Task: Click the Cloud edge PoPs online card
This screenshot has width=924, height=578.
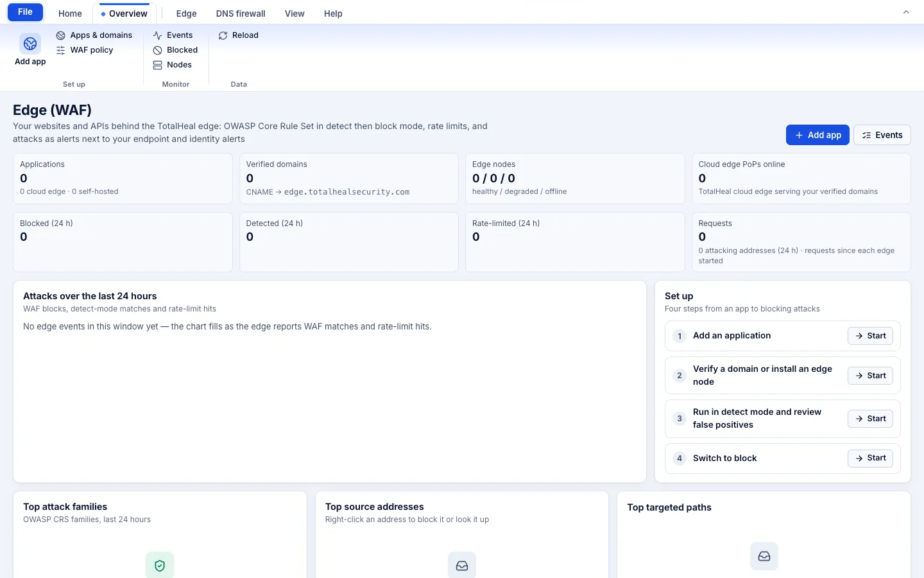Action: 801,179
